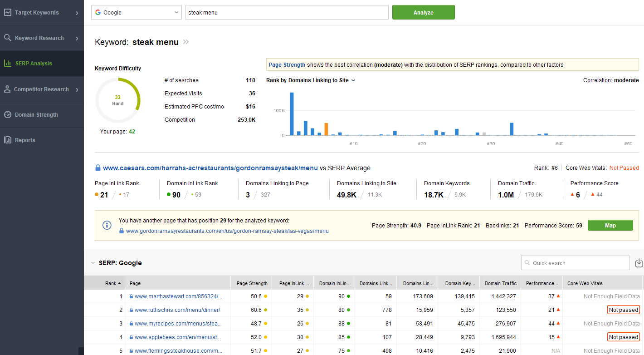Image resolution: width=644 pixels, height=355 pixels.
Task: Click the SERP Analysis bar chart icon
Action: pyautogui.click(x=8, y=64)
